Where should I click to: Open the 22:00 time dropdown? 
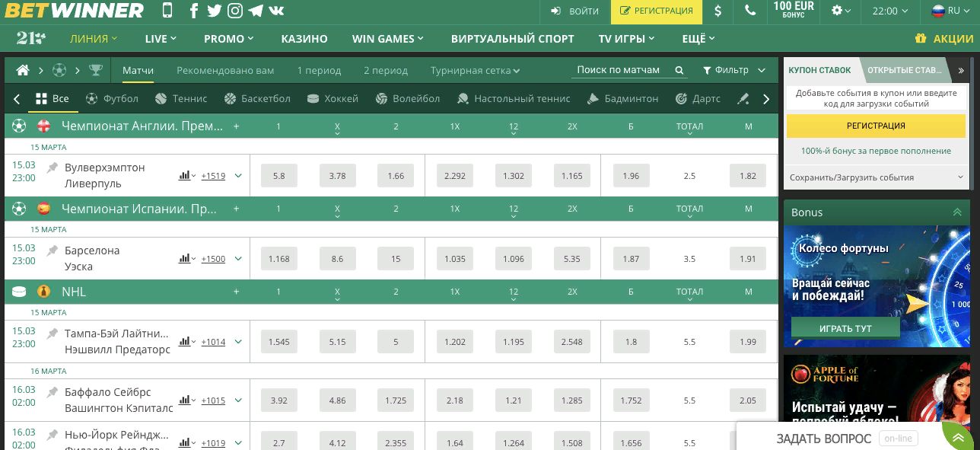point(890,11)
